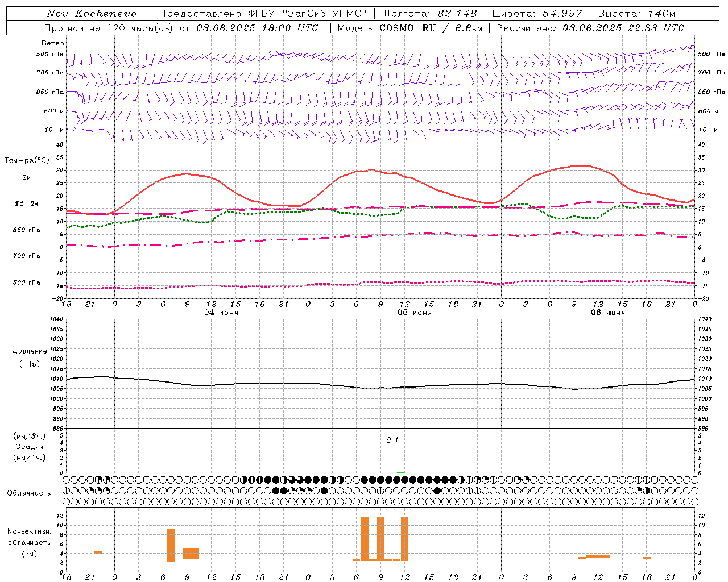
Task: Click the '700 гПа' wind level label on left
Action: [50, 73]
